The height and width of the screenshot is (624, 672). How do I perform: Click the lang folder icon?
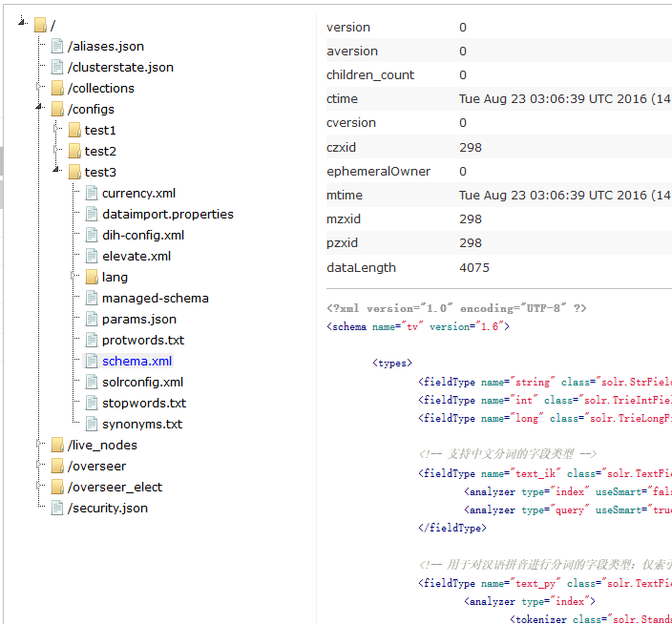pyautogui.click(x=92, y=277)
